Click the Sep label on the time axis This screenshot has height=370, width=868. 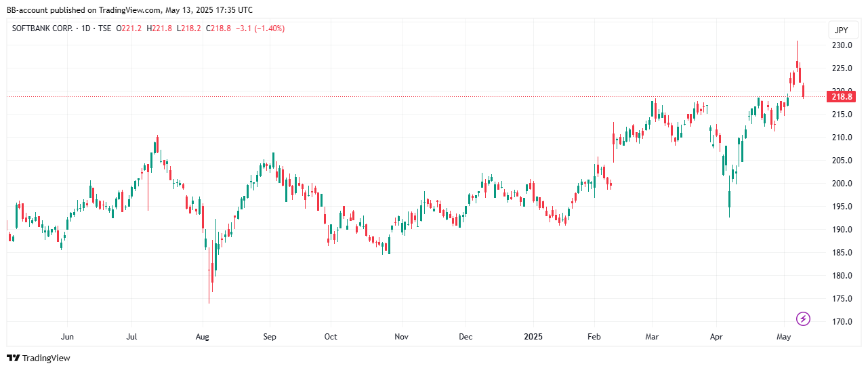point(270,336)
